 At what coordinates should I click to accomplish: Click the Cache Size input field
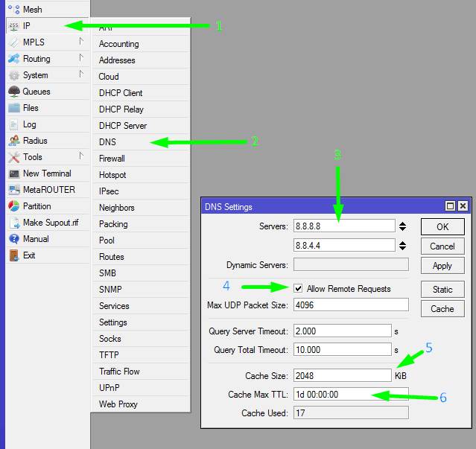(342, 375)
